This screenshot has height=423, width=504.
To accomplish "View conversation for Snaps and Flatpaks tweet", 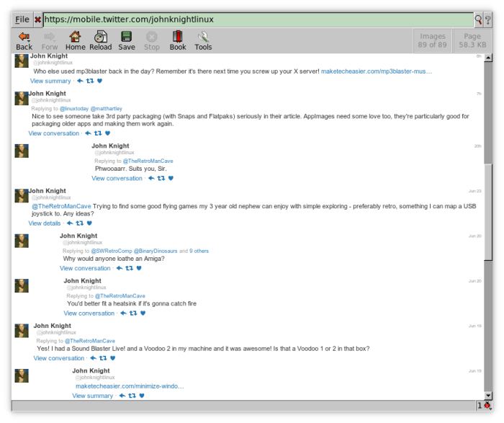I will click(54, 133).
